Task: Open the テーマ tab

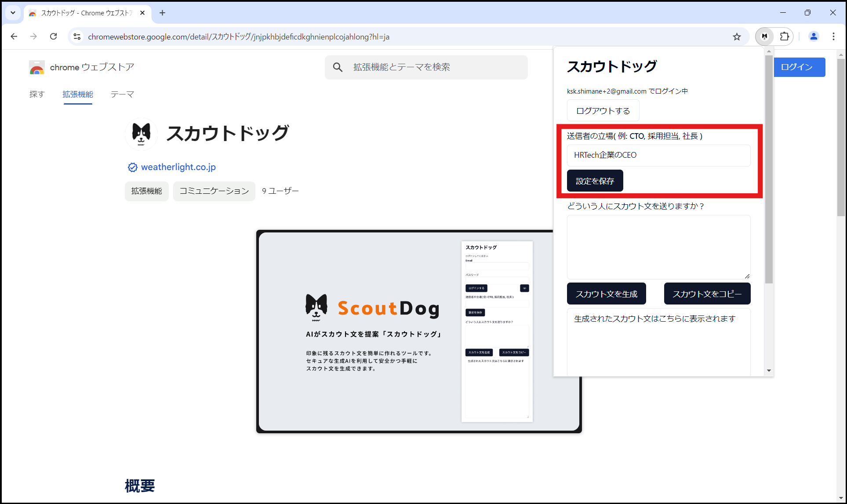Action: [x=122, y=94]
